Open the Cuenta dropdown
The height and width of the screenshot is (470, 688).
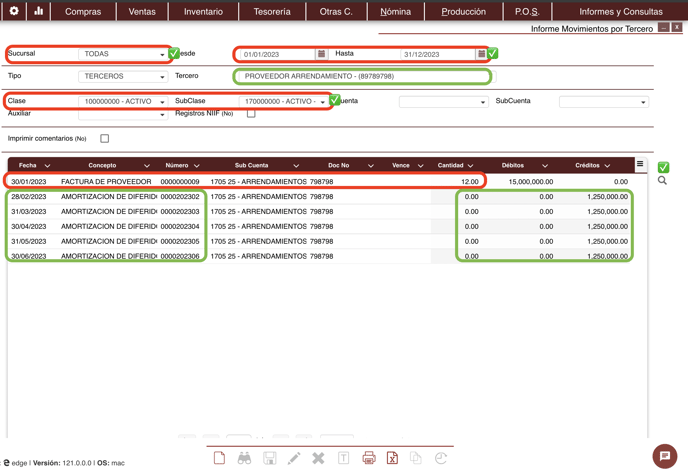tap(444, 102)
